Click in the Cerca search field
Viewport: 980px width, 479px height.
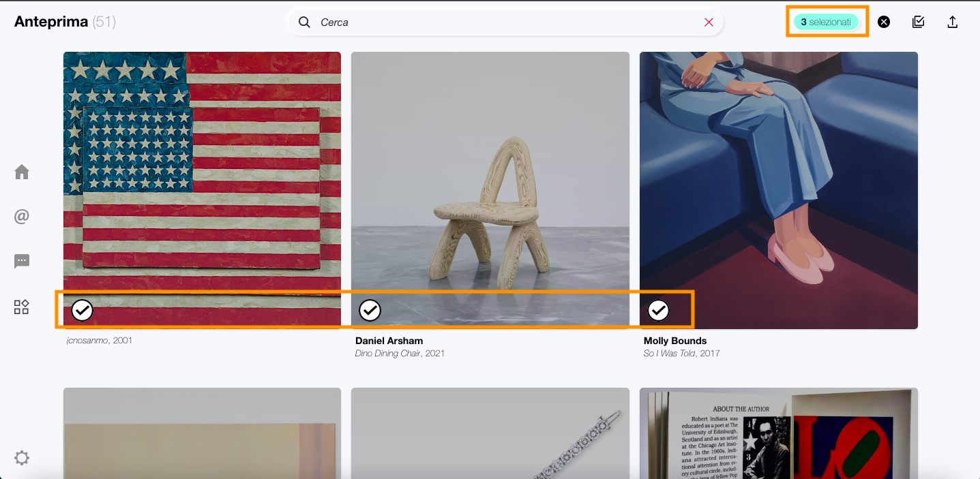tap(505, 22)
